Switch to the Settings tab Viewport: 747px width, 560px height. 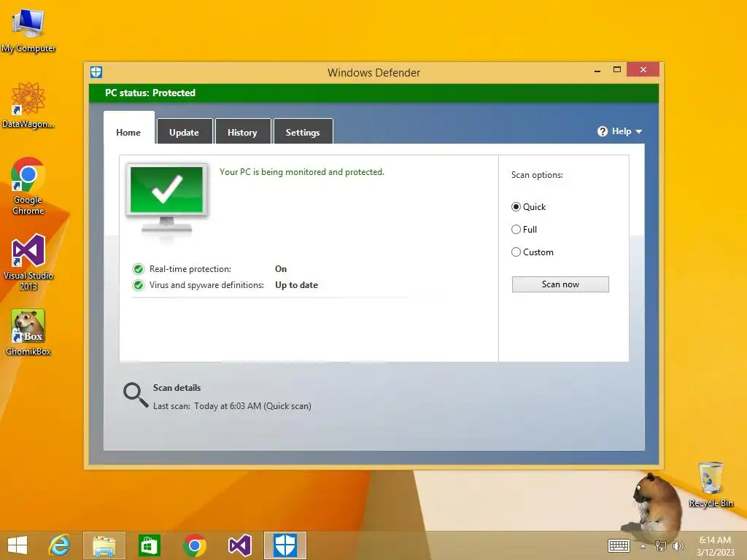303,132
